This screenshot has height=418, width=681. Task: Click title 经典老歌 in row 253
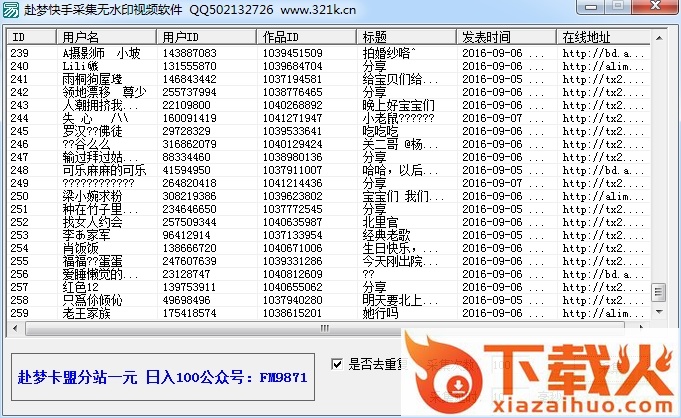tap(386, 236)
